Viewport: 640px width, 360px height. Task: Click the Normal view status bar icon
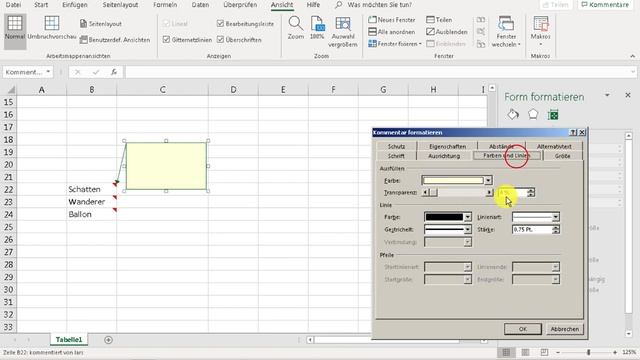[506, 352]
